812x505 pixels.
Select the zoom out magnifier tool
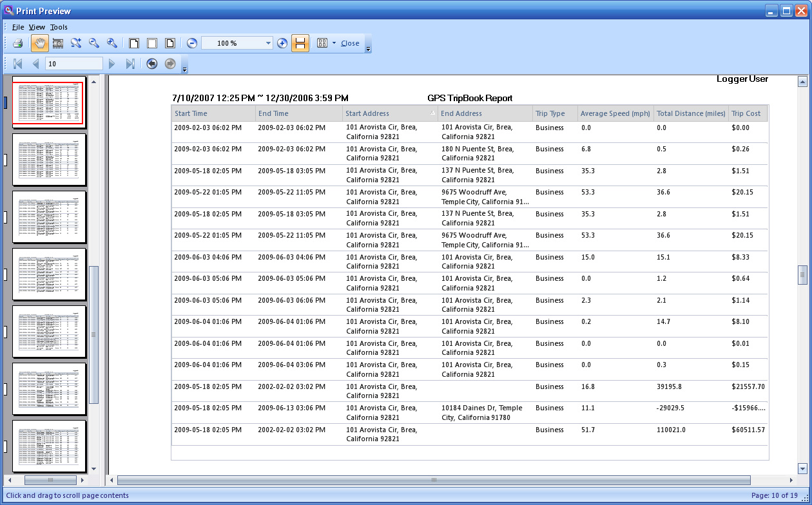pos(94,43)
